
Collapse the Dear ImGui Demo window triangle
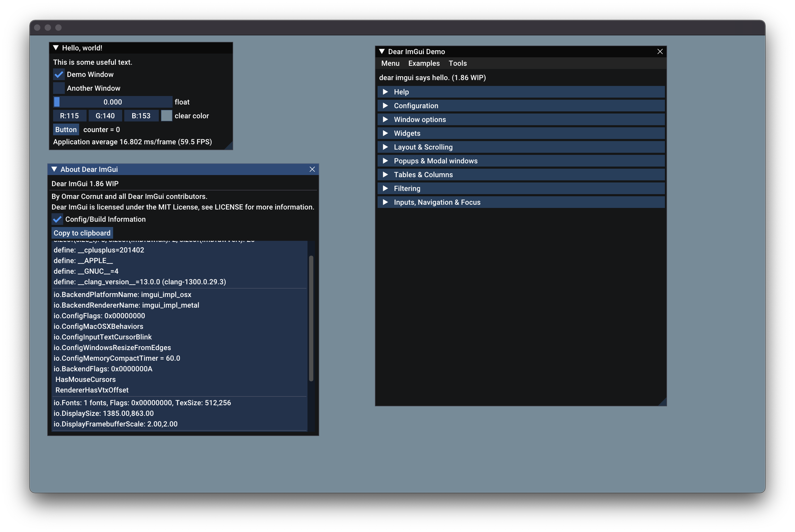pos(382,51)
